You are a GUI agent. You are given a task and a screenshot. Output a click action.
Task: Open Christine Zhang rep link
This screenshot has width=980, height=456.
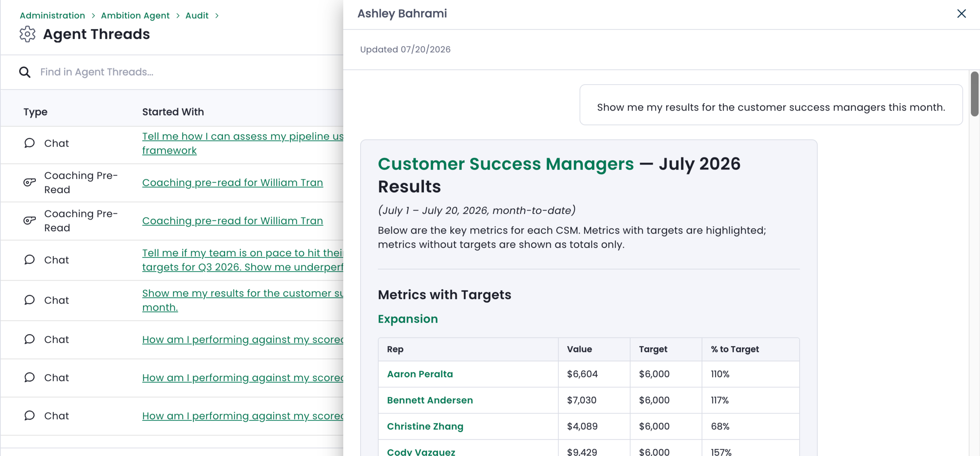coord(425,427)
